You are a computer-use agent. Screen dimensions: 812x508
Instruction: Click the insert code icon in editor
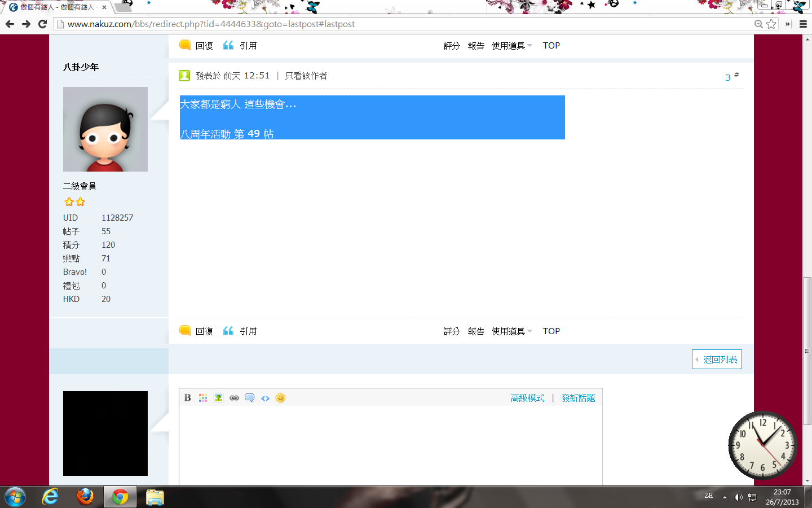coord(265,398)
